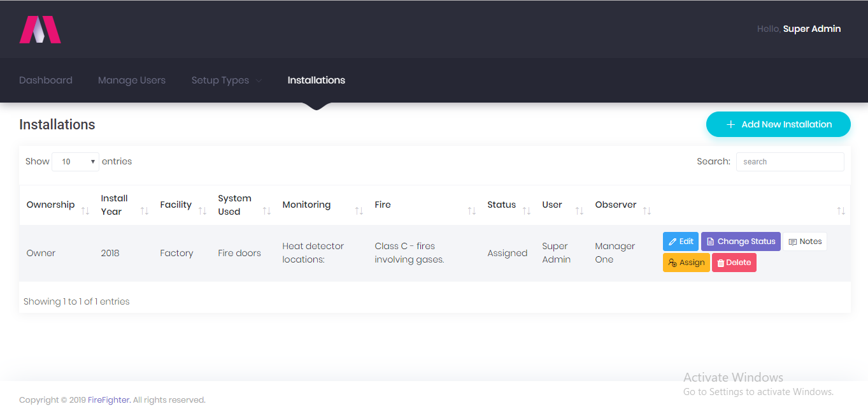The width and height of the screenshot is (868, 418).
Task: Select the Installations navigation item
Action: coord(317,80)
